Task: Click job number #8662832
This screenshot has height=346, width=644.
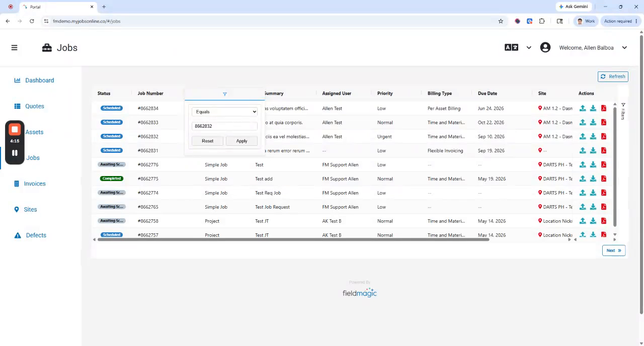Action: [148, 136]
